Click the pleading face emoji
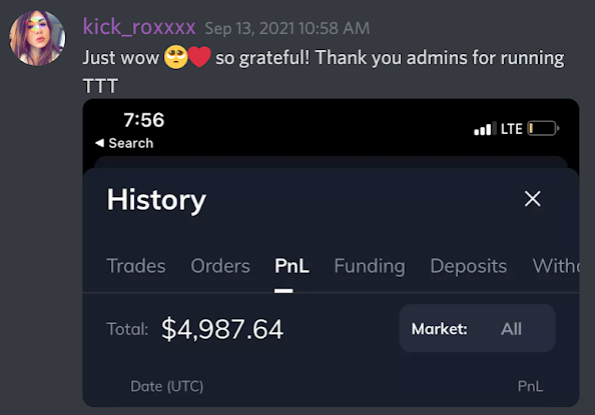Image resolution: width=595 pixels, height=415 pixels. coord(176,57)
